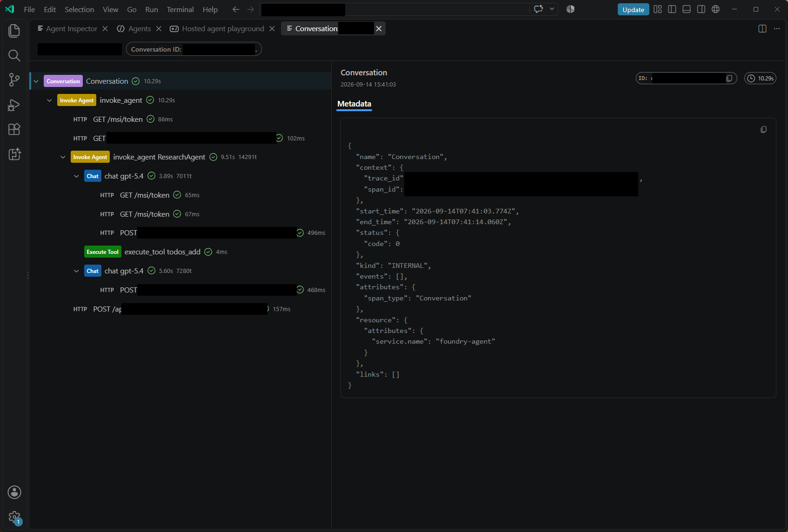Open the Selection menu

(79, 9)
